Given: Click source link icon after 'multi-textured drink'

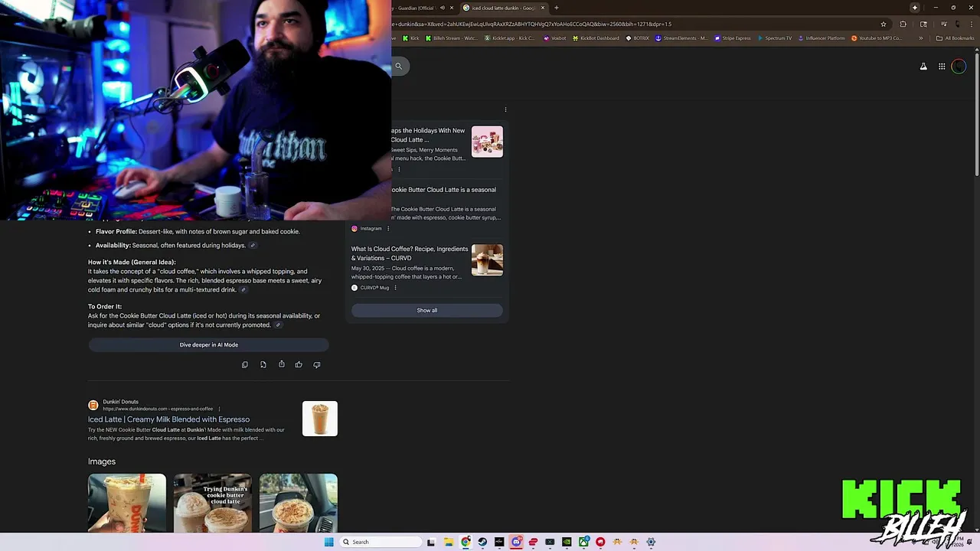Looking at the screenshot, I should click(243, 290).
